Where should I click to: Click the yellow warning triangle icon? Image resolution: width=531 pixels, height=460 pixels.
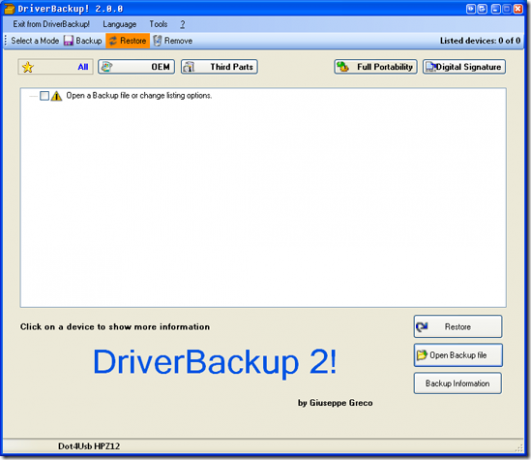pyautogui.click(x=57, y=96)
